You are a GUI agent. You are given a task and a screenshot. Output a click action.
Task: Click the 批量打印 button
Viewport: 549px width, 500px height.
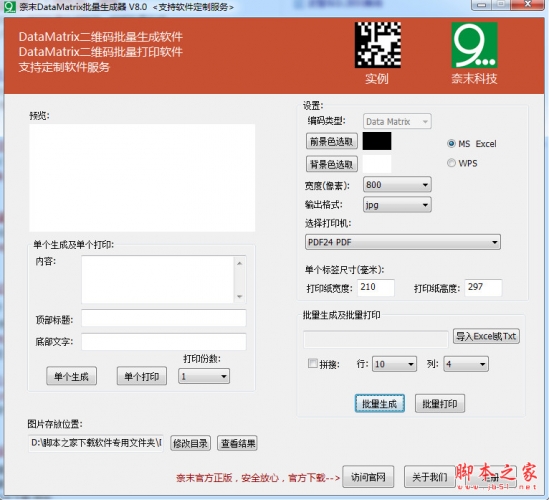click(x=440, y=404)
